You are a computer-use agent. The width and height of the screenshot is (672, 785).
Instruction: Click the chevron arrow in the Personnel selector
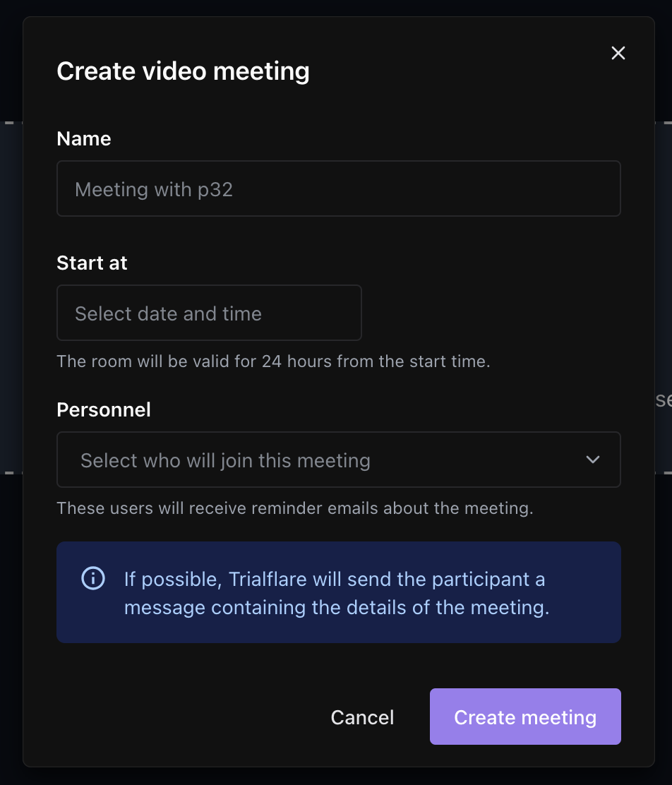[x=593, y=460]
